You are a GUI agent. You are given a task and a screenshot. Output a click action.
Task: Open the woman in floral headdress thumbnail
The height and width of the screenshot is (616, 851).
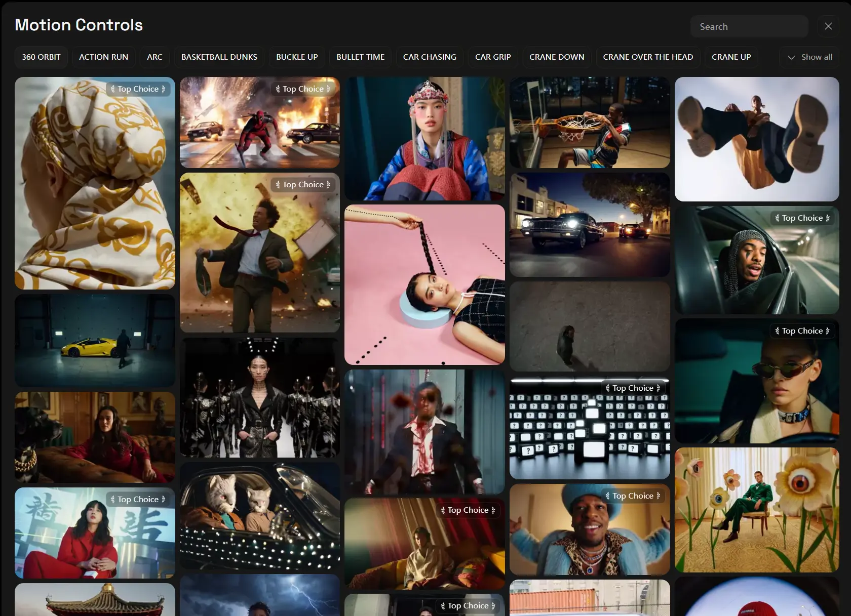click(x=424, y=138)
